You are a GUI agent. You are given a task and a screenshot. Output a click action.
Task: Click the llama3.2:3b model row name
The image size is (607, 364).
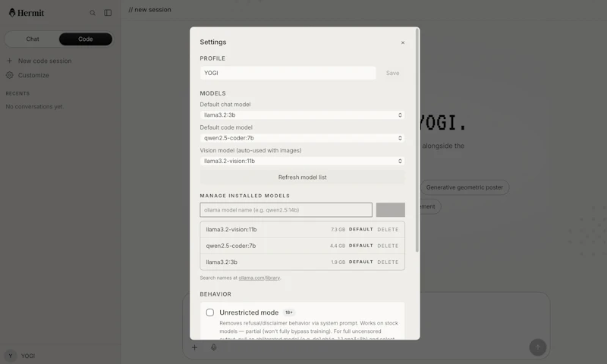(222, 262)
